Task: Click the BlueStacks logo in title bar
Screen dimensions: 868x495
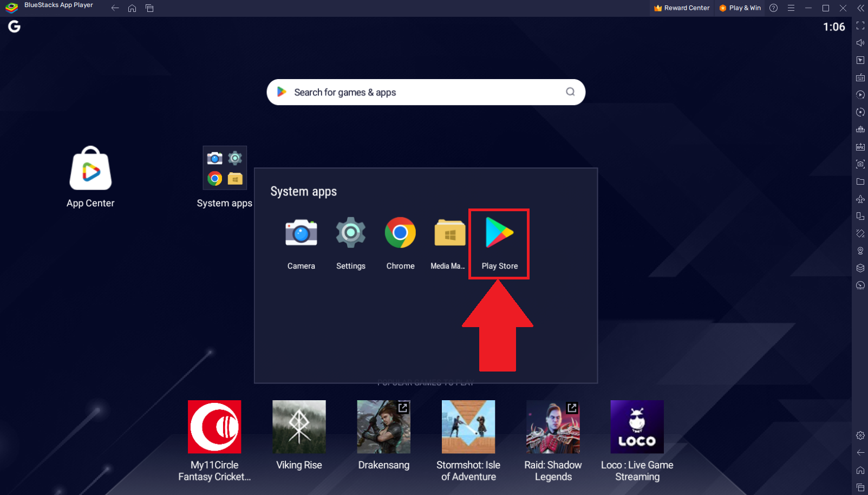Action: point(12,8)
